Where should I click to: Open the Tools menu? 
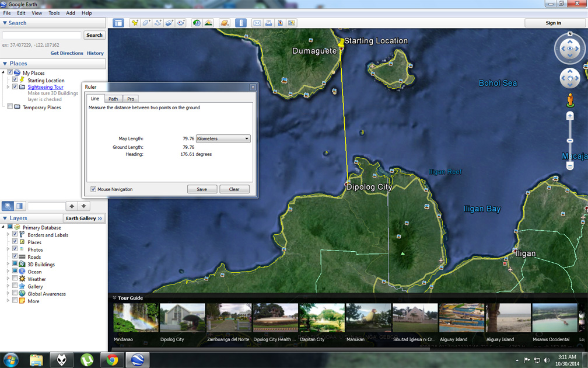[x=54, y=13]
